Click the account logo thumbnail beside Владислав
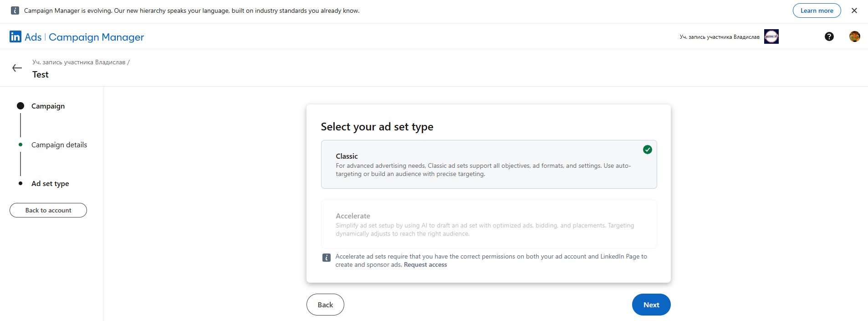868x321 pixels. point(771,36)
